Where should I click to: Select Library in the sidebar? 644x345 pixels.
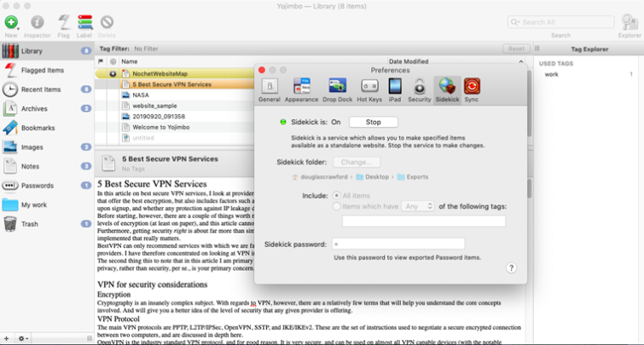click(x=47, y=51)
